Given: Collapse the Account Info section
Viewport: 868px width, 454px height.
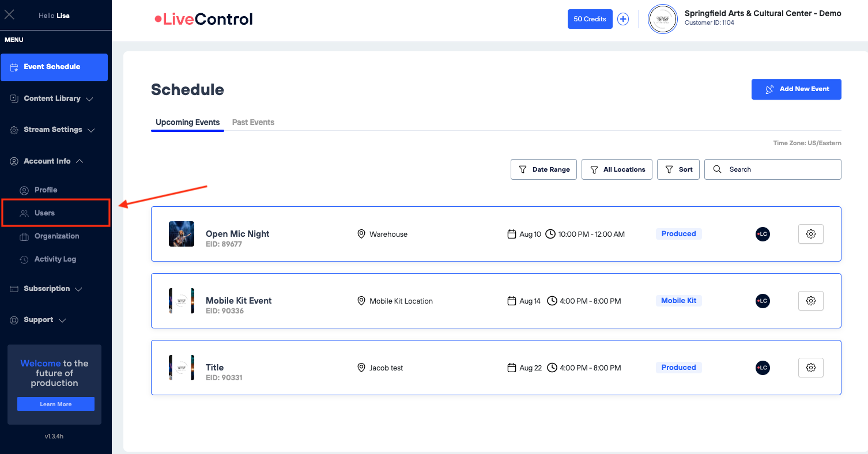Looking at the screenshot, I should click(48, 161).
